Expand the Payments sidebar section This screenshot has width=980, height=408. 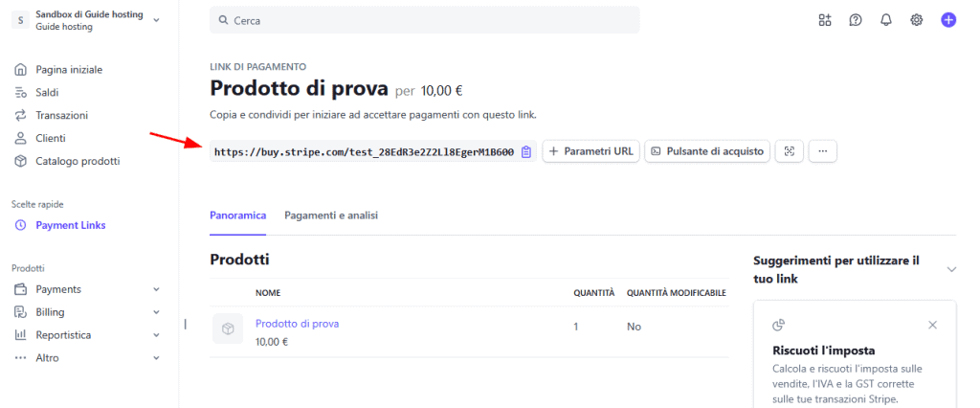pos(156,289)
